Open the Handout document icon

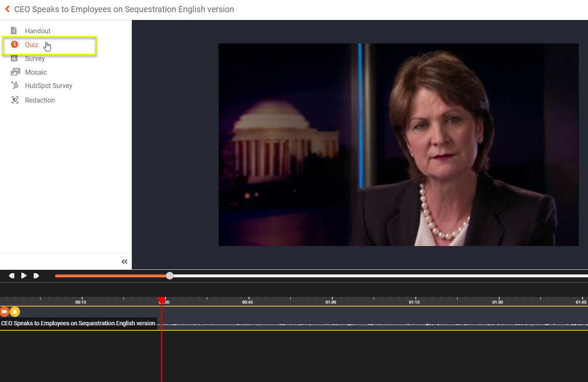[x=14, y=30]
